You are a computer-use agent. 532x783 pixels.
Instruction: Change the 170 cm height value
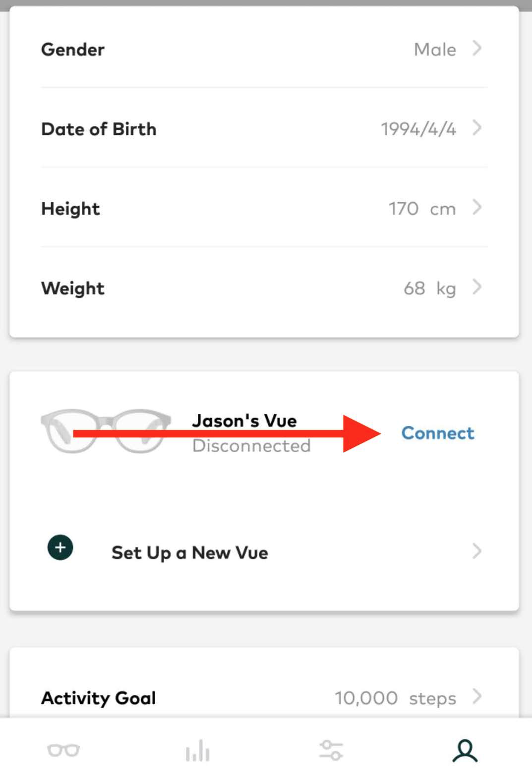tap(422, 209)
